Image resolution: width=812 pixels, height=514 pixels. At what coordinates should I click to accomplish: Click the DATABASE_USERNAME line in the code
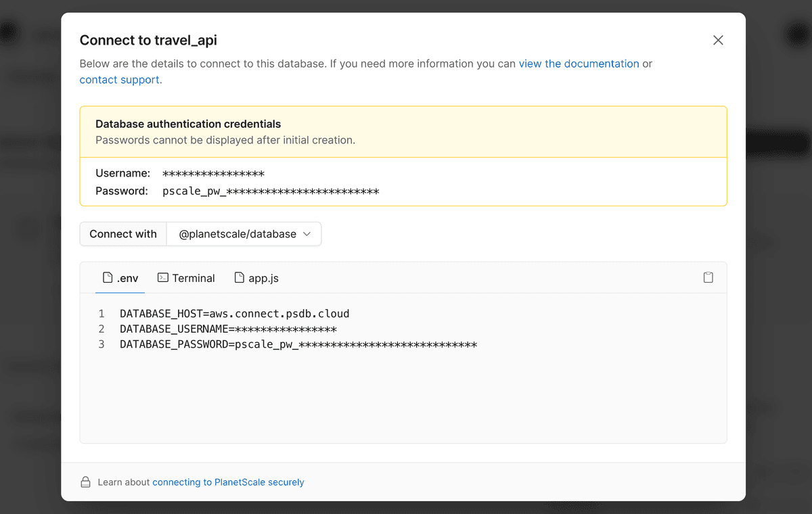[228, 329]
